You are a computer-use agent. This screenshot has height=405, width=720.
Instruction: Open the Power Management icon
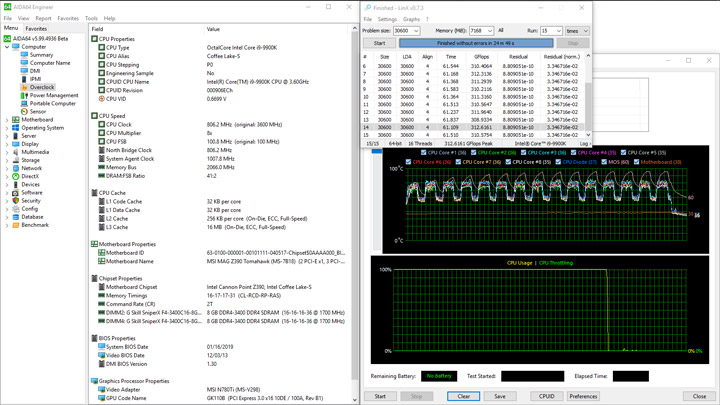point(24,96)
